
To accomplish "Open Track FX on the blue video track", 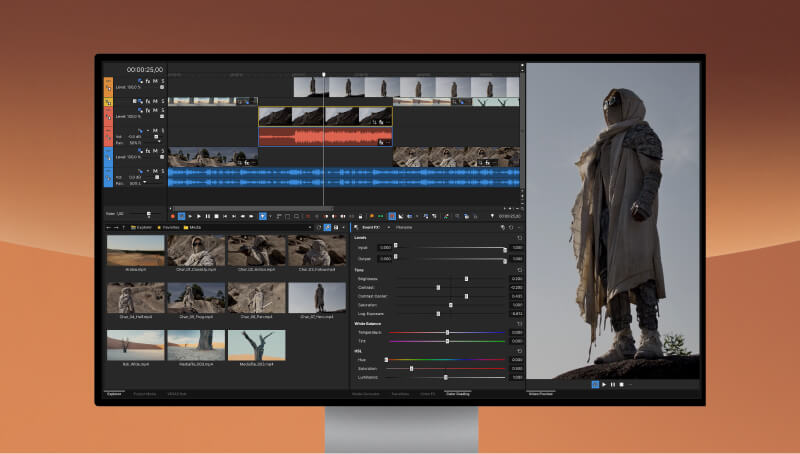I will [148, 151].
